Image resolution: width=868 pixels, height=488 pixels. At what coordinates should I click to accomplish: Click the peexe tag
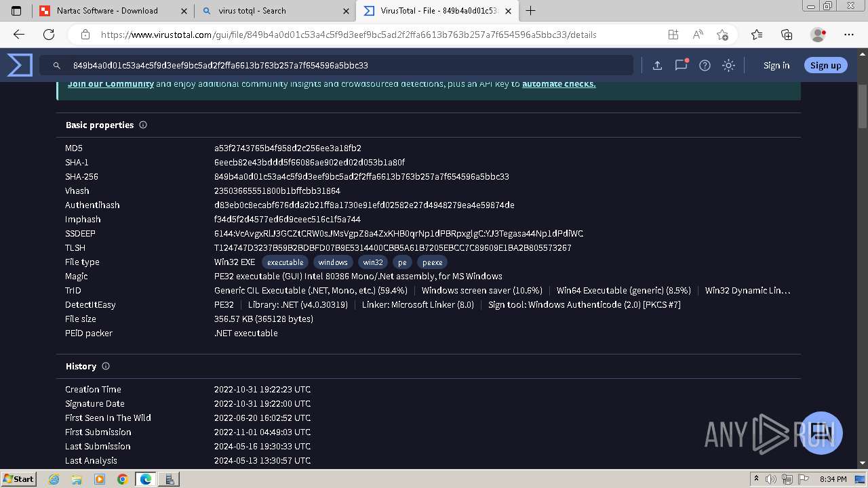(433, 262)
